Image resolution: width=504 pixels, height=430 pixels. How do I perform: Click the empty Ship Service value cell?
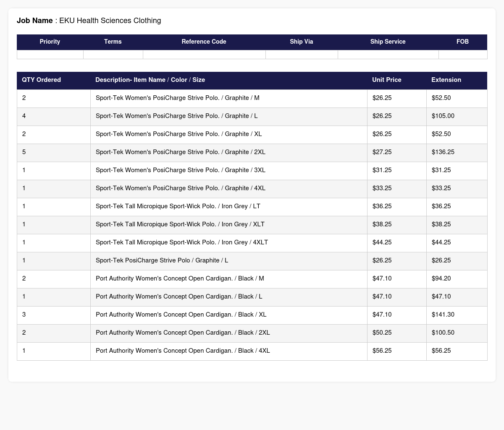[388, 55]
